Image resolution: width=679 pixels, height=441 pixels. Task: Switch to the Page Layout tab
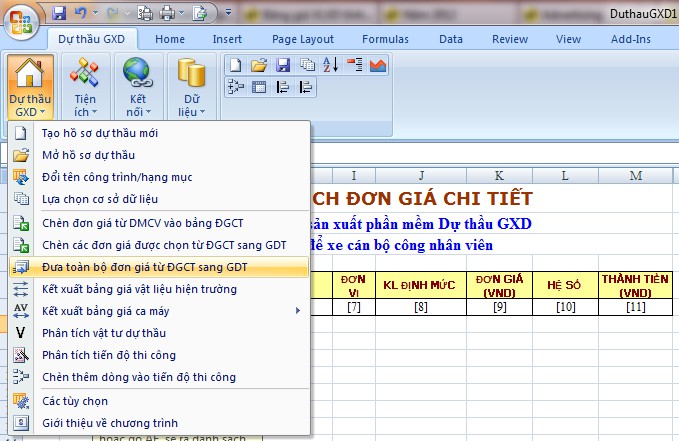(303, 39)
